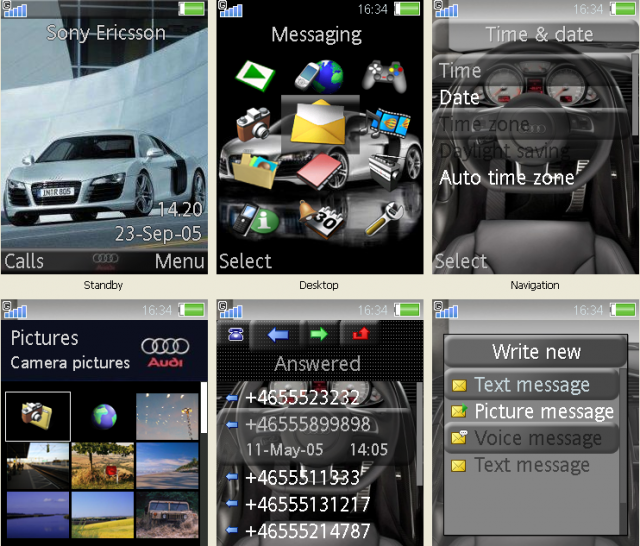Open the blue lake dusk picture thumbnail
Image resolution: width=640 pixels, height=546 pixels.
[x=38, y=515]
